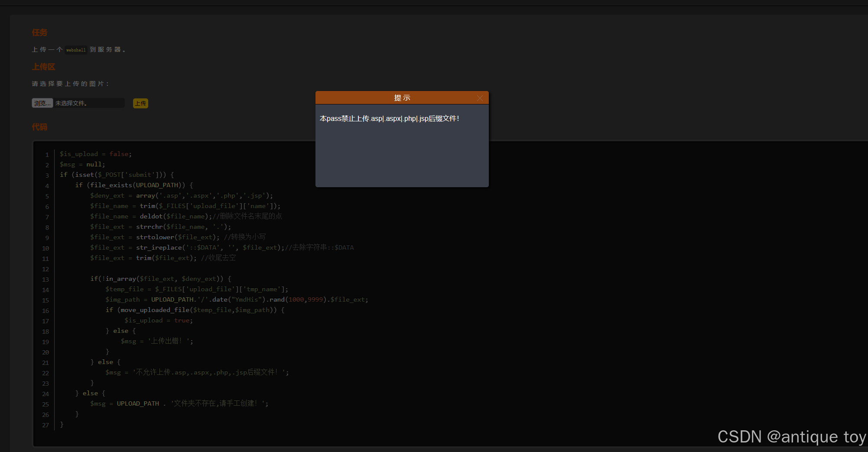This screenshot has height=452, width=868.
Task: Click code line with isset($_POST['submit'])
Action: [x=117, y=175]
